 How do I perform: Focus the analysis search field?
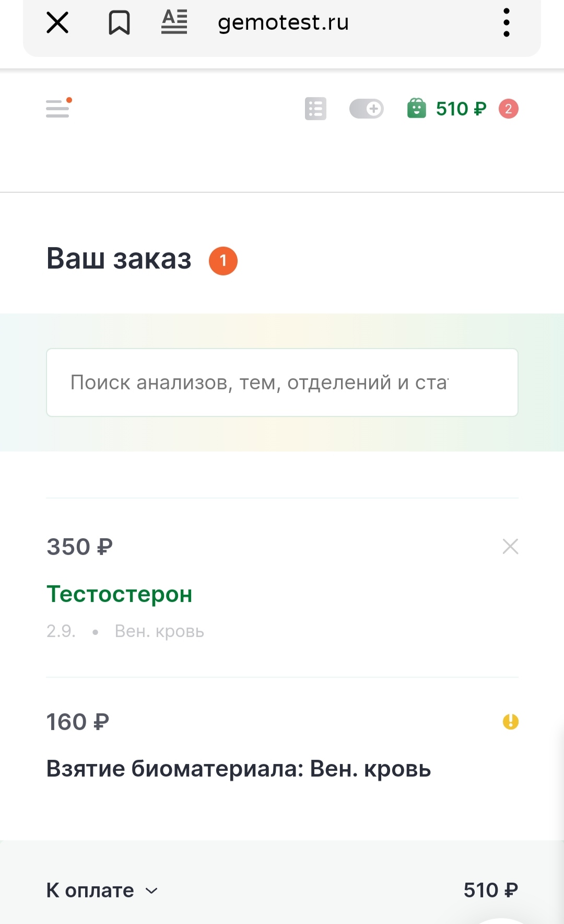tap(282, 383)
